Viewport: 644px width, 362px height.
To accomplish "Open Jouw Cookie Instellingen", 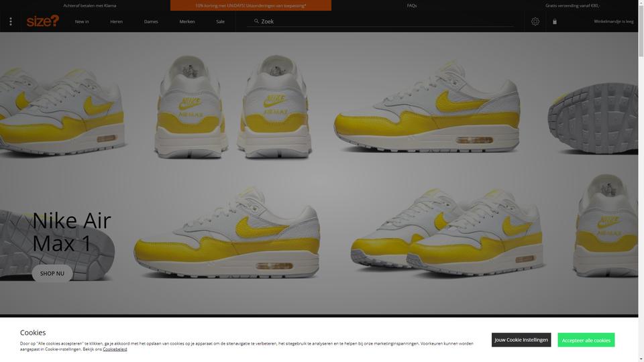I will click(x=521, y=340).
